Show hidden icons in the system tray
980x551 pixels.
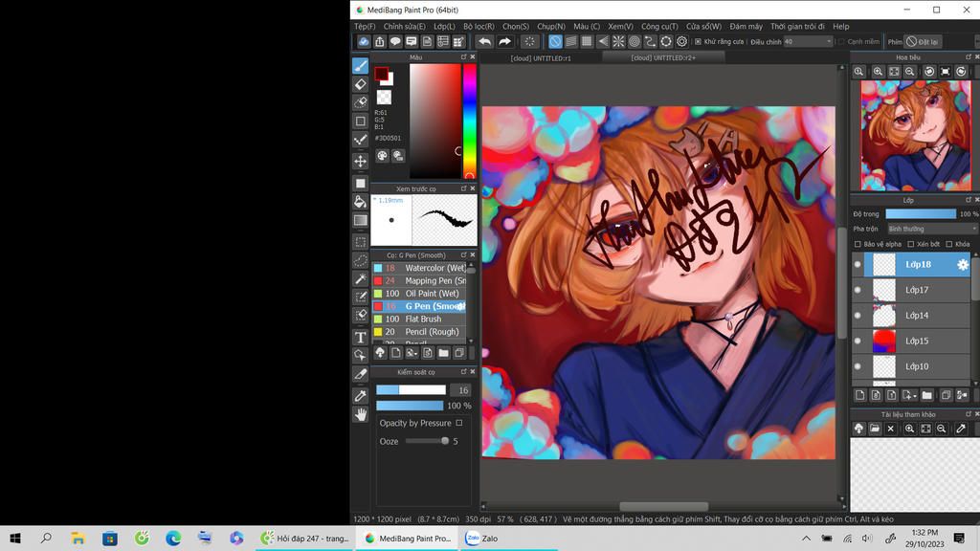[x=806, y=538]
